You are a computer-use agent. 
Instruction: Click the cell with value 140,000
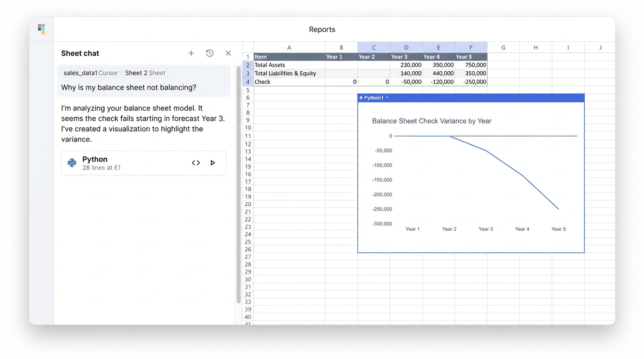(x=406, y=74)
